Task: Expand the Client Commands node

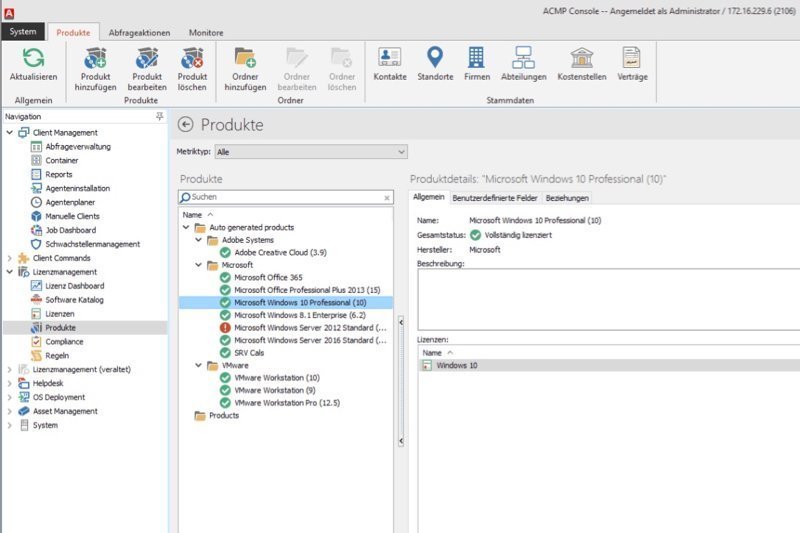Action: click(10, 258)
